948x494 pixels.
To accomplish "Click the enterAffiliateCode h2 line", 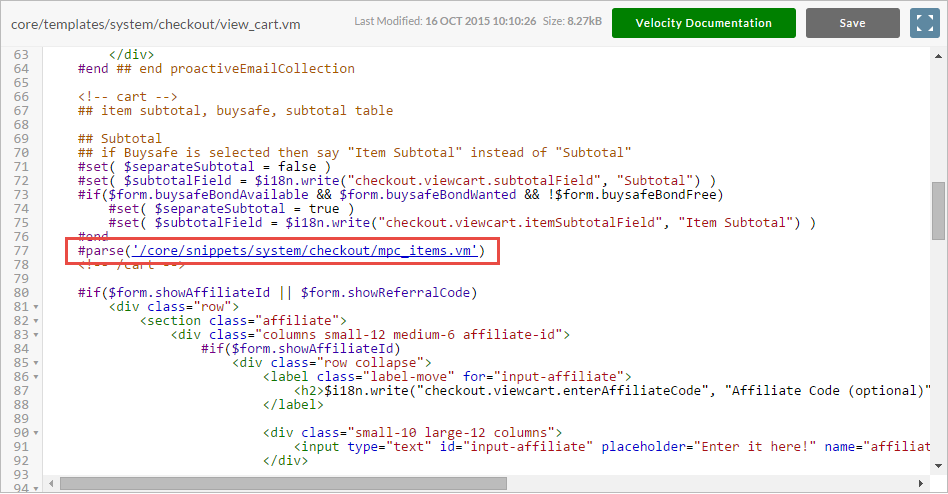I will 612,391.
